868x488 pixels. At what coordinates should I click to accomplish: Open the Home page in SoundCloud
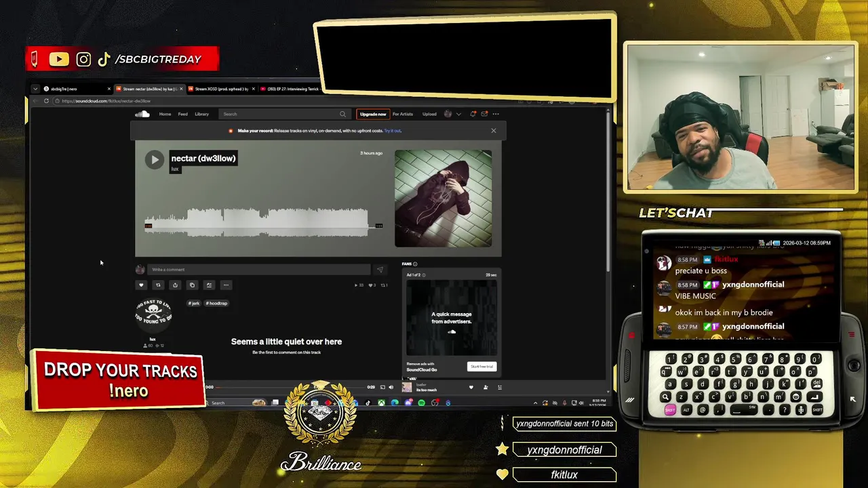[165, 114]
